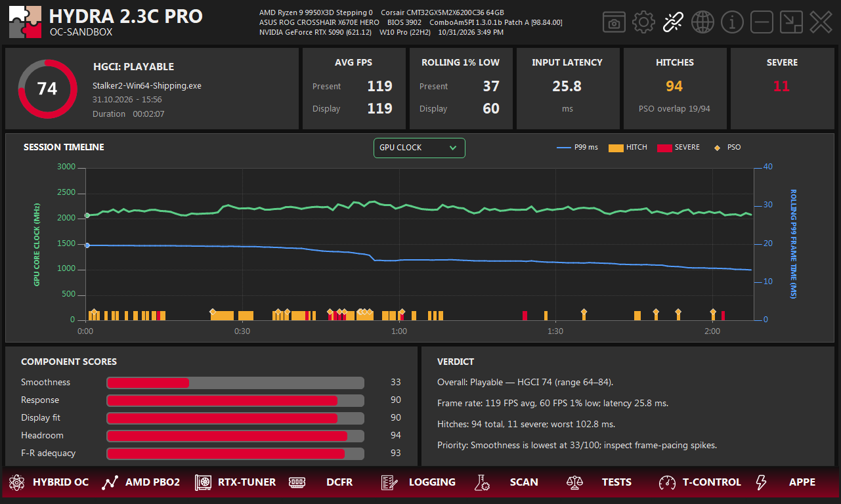Viewport: 841px width, 504px height.
Task: Click the Rolling 1% Low Display value 60
Action: point(491,108)
